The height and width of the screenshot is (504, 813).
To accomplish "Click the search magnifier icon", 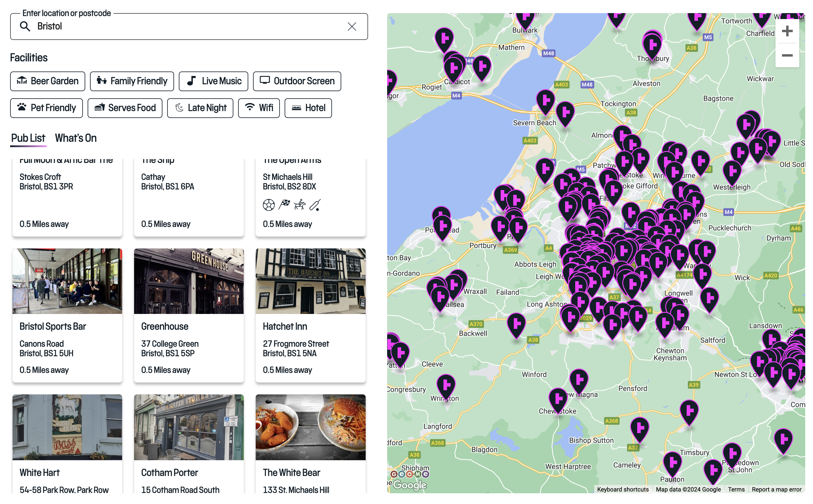I will pyautogui.click(x=25, y=26).
